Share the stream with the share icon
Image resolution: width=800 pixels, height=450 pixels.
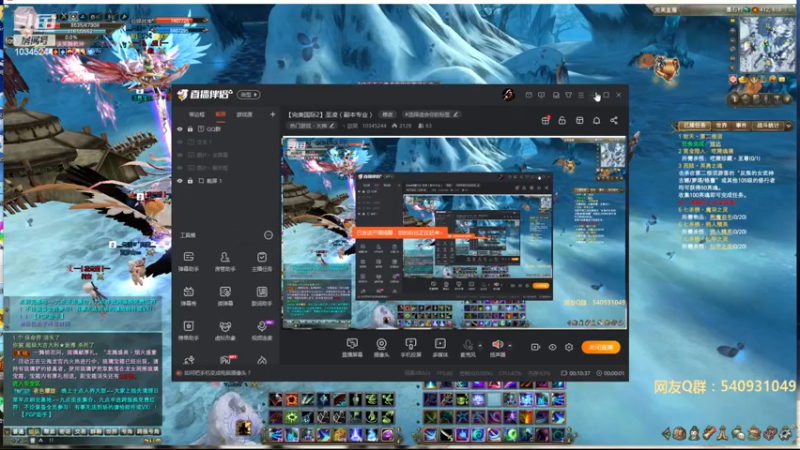tap(614, 120)
